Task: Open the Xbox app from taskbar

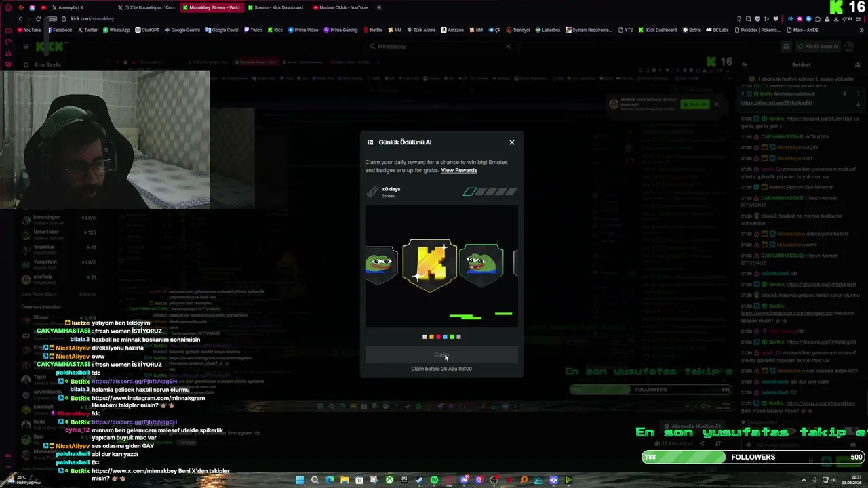Action: (x=389, y=480)
